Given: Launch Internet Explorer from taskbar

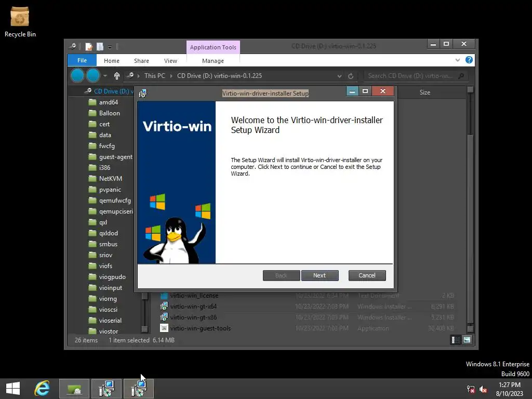Looking at the screenshot, I should [42, 389].
